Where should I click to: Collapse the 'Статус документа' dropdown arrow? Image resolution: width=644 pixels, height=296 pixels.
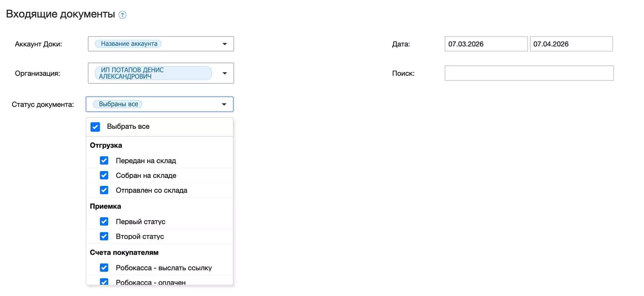(x=224, y=104)
